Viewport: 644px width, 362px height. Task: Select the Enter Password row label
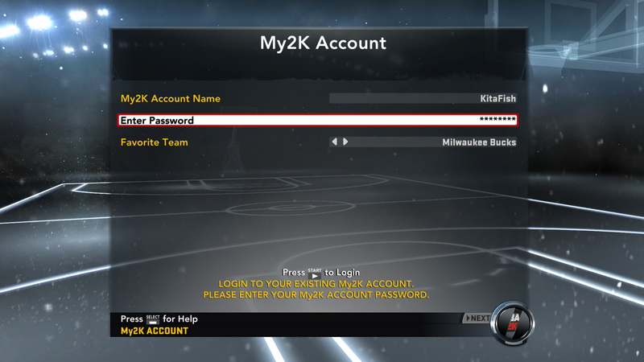(x=157, y=120)
